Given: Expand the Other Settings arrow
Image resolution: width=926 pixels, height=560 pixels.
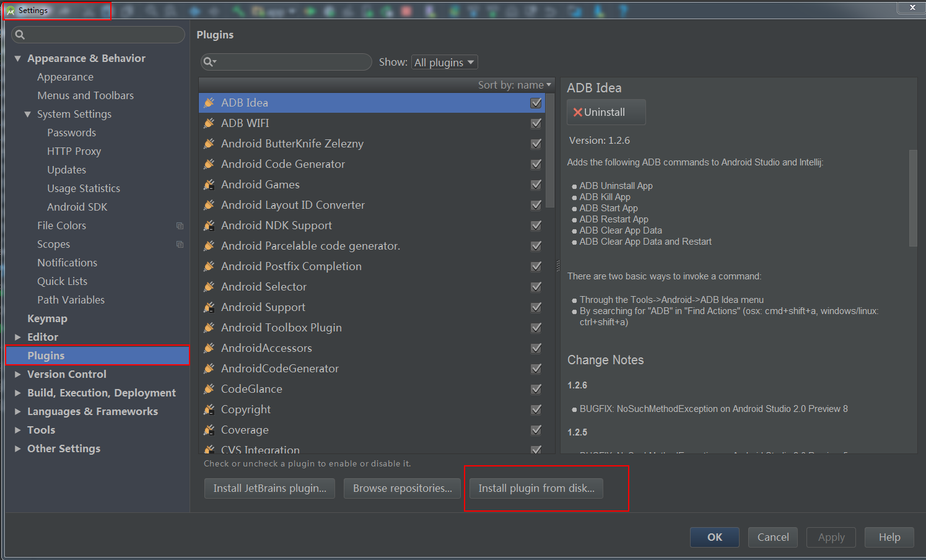Looking at the screenshot, I should pos(17,448).
